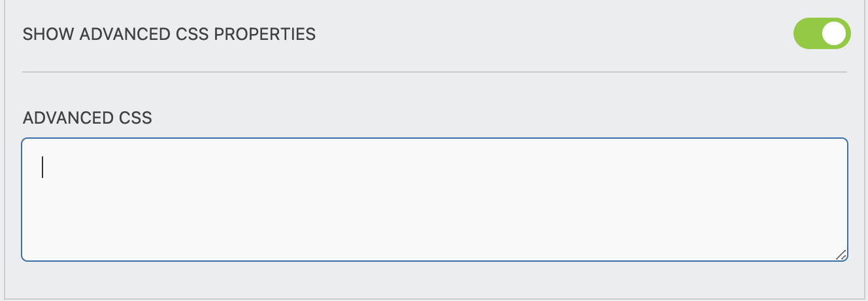Screen dimensions: 868x301
Task: Focus the Advanced CSS input box
Action: (434, 200)
